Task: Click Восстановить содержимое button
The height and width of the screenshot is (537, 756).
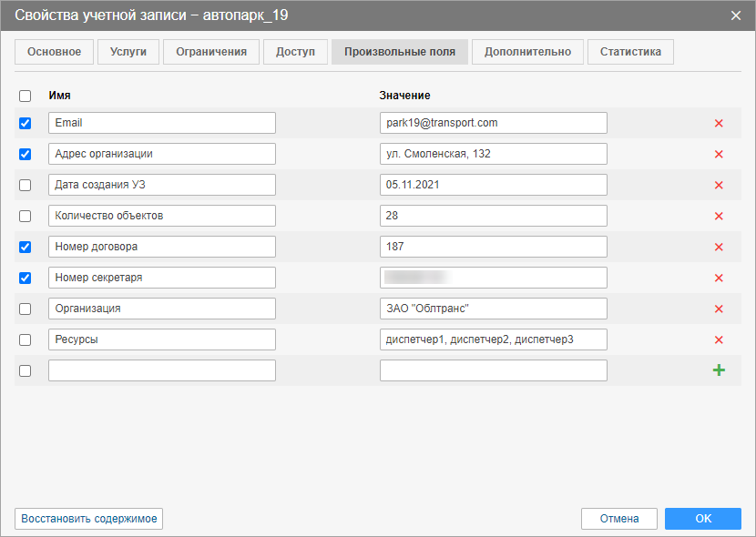Action: click(89, 519)
